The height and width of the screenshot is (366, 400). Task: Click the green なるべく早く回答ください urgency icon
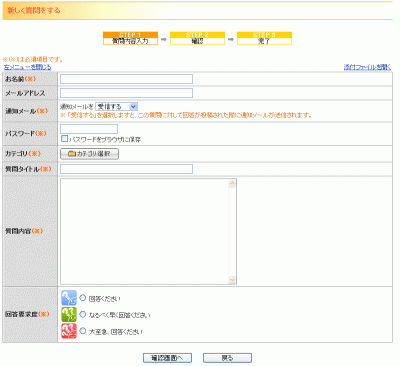pyautogui.click(x=69, y=314)
